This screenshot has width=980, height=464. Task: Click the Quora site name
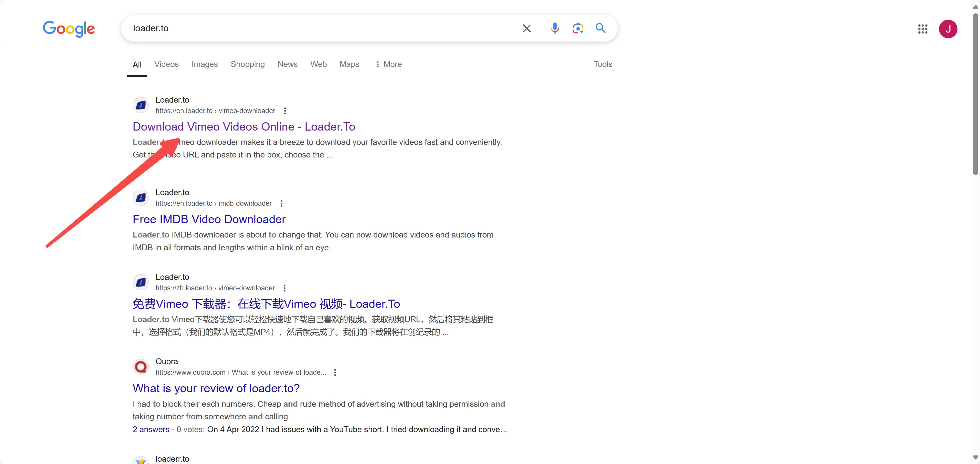[x=167, y=361]
